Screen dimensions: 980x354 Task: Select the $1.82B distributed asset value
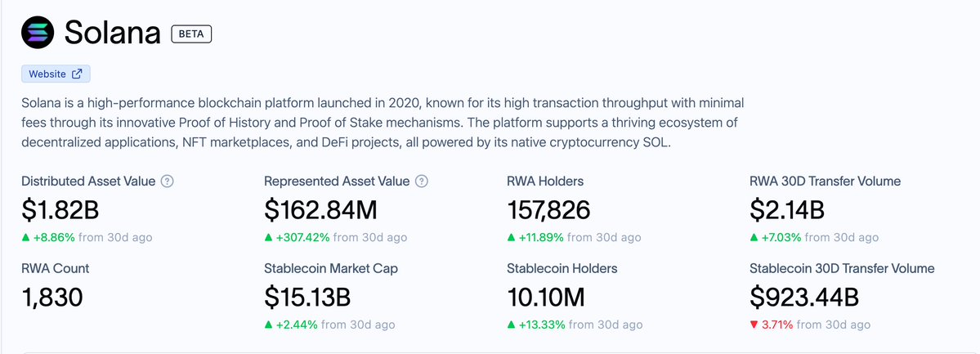(60, 211)
